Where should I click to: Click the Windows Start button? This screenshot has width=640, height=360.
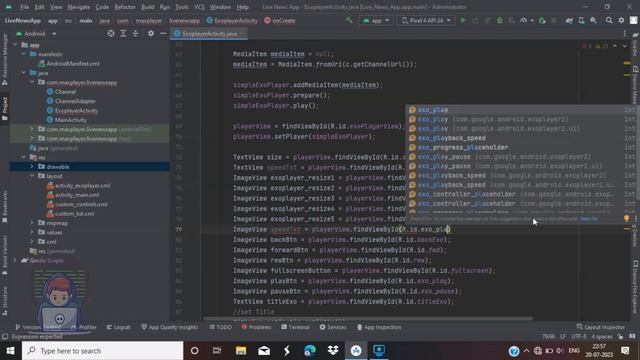click(x=10, y=351)
